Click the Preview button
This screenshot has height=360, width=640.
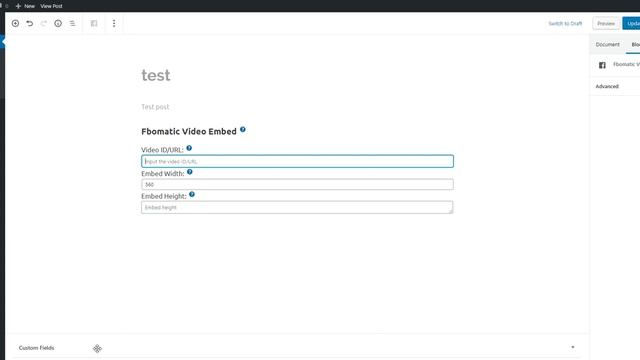(606, 24)
